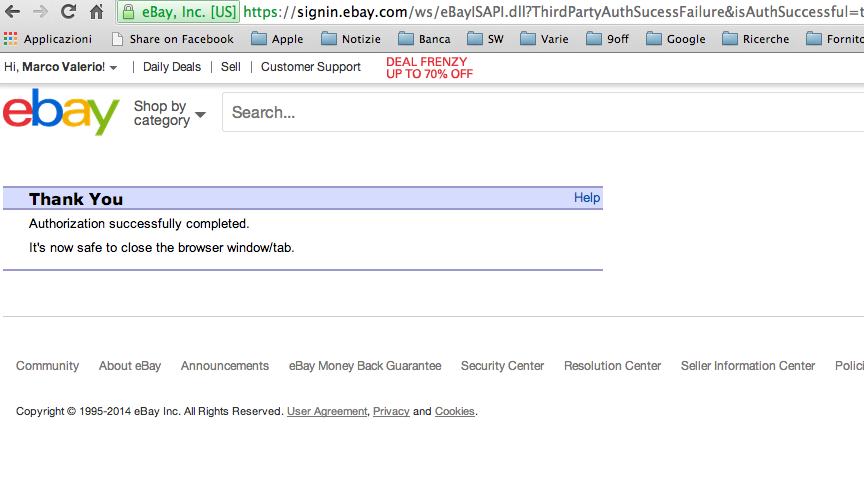Open the User Agreement link
The width and height of the screenshot is (864, 495).
click(x=327, y=411)
